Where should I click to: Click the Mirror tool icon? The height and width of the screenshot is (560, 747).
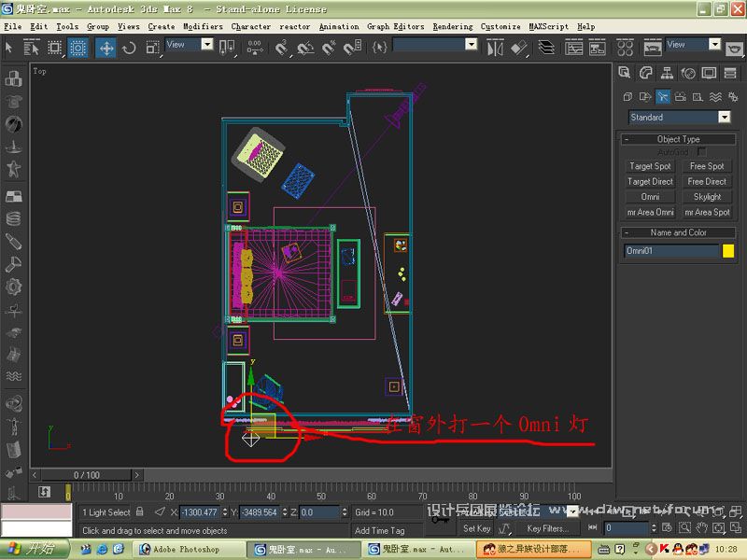(x=495, y=48)
